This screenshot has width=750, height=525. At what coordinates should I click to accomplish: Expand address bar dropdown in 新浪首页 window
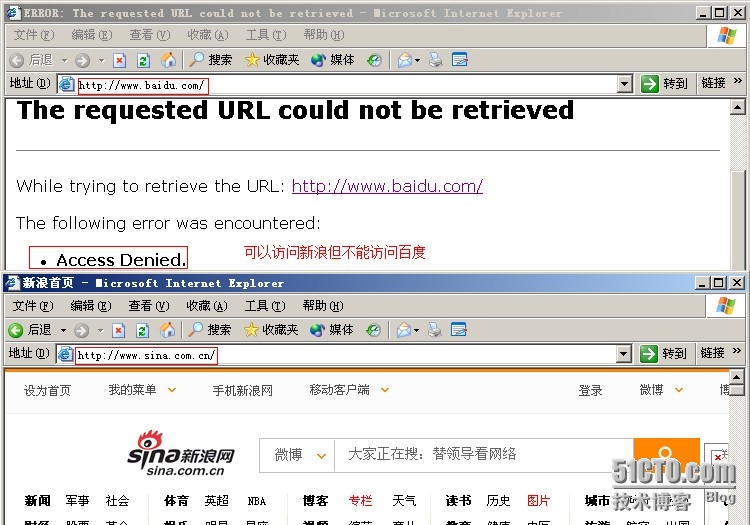click(623, 354)
